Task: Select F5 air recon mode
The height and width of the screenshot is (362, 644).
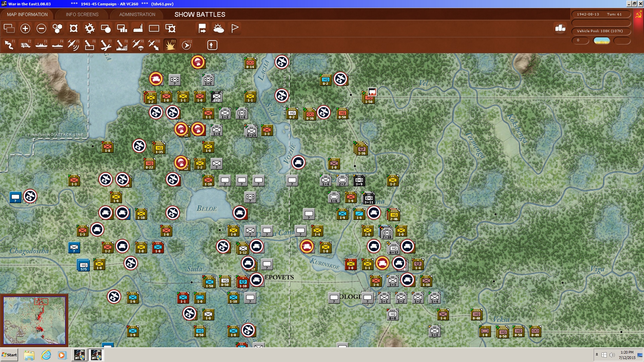Action: tap(73, 45)
